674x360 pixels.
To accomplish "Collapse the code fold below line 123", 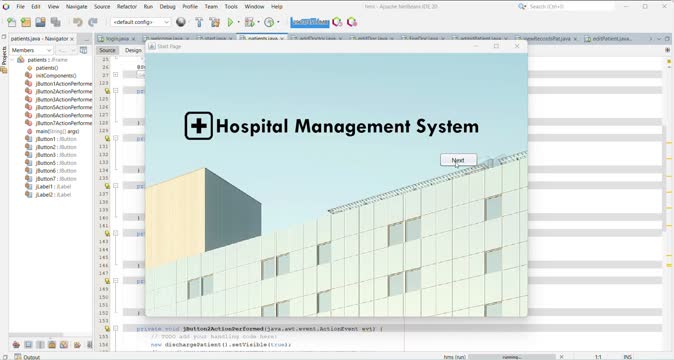I will click(116, 91).
